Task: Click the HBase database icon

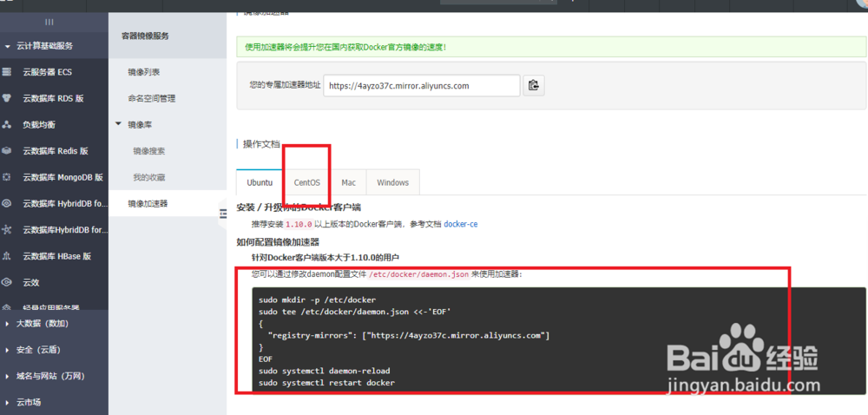Action: 7,256
